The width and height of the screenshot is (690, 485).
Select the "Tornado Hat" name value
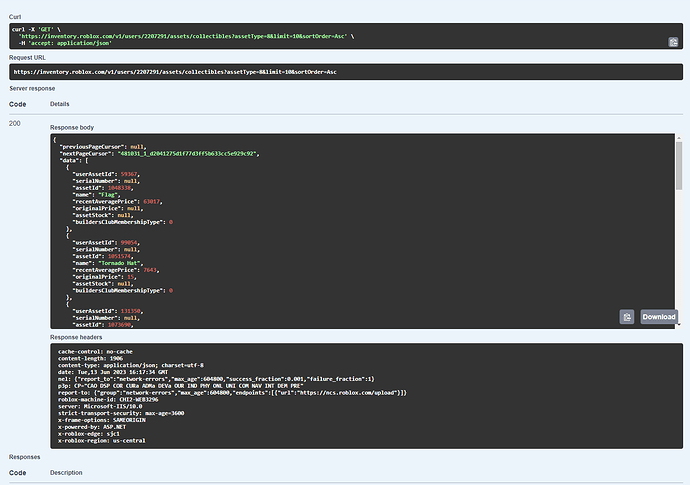138,264
